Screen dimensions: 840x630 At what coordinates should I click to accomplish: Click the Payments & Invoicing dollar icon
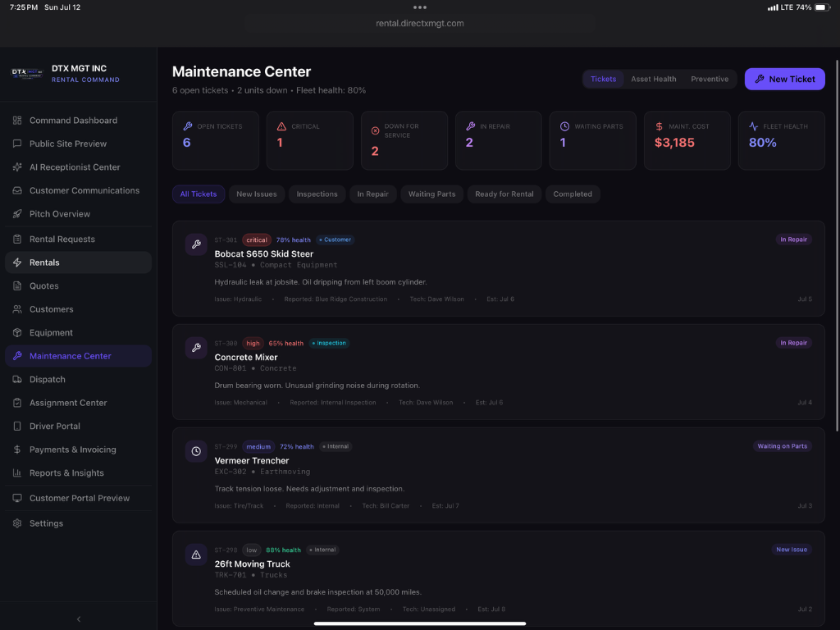17,450
